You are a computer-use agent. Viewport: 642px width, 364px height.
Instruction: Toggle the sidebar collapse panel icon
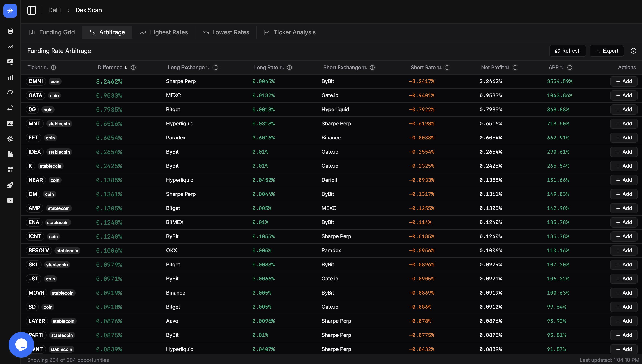tap(31, 10)
